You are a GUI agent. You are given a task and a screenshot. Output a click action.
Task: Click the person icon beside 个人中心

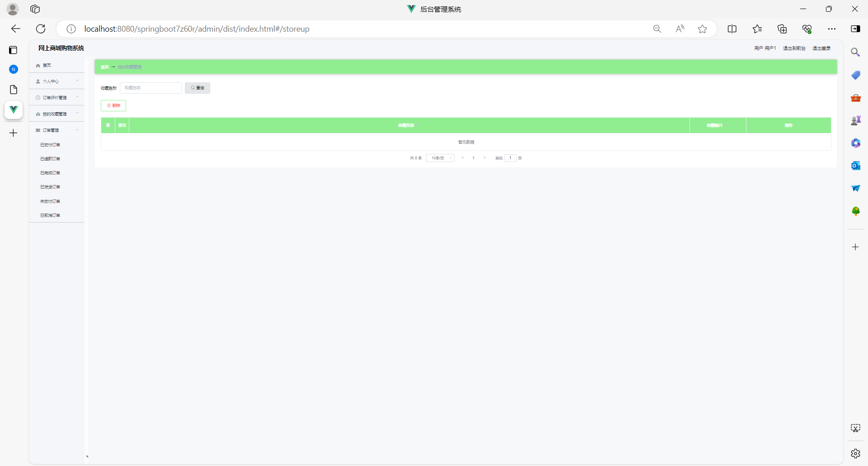[x=38, y=81]
